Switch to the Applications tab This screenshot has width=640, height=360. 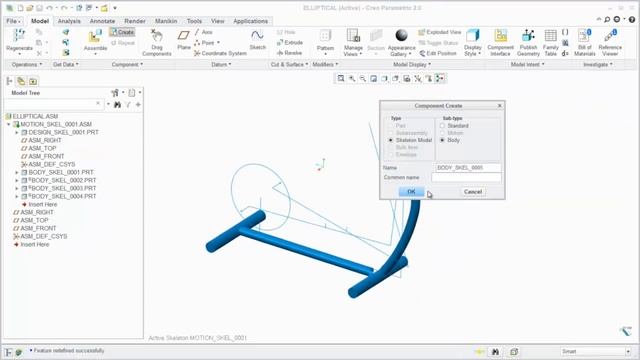[x=251, y=21]
